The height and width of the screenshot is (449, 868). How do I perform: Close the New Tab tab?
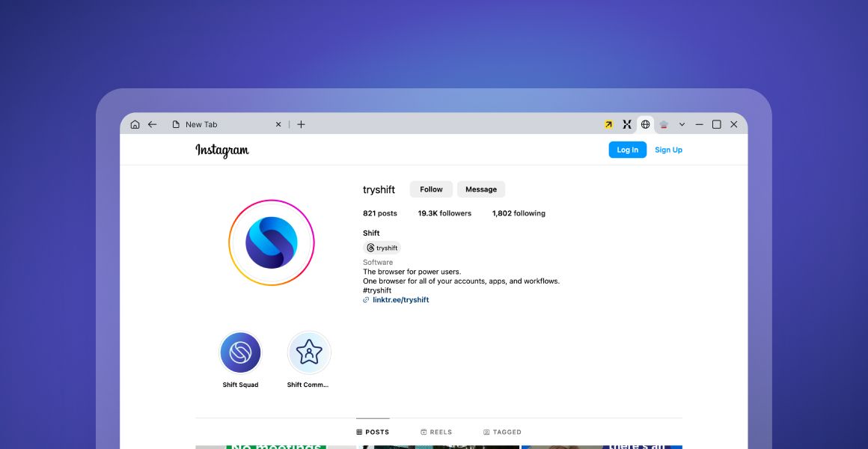(278, 124)
